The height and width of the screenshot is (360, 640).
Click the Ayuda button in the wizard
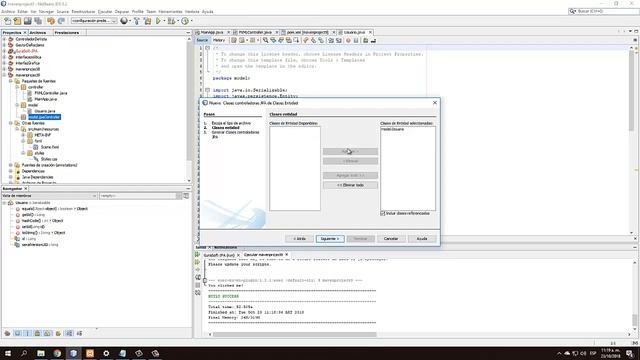(422, 239)
